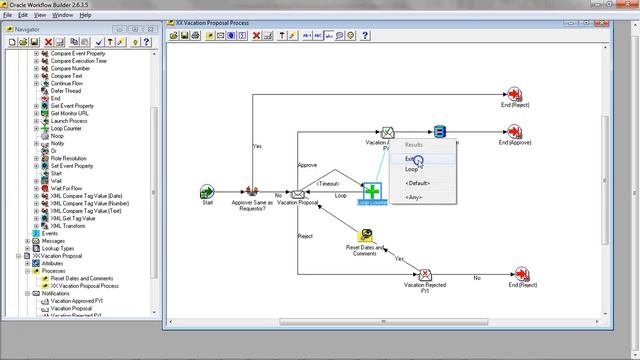
Task: Click the hammer Developer Mode icon in Navigator
Action: pyautogui.click(x=110, y=42)
